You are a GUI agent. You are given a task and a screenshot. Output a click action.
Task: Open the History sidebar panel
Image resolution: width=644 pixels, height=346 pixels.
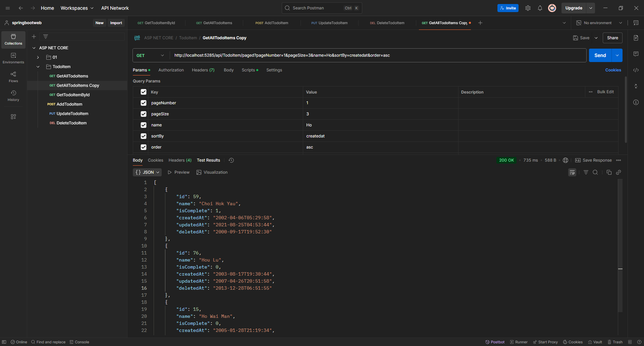[x=13, y=96]
